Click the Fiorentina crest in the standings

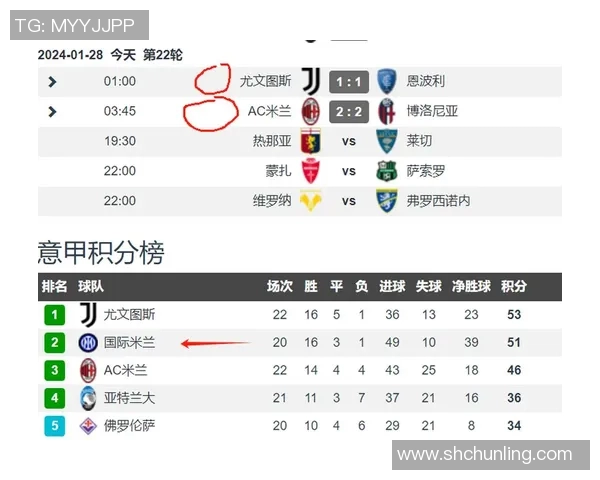pyautogui.click(x=89, y=426)
